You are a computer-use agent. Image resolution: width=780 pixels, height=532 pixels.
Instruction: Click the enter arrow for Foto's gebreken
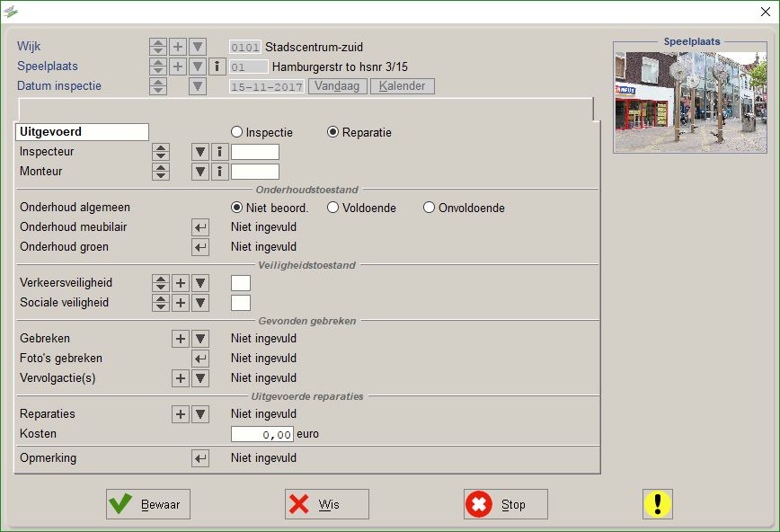click(x=200, y=359)
